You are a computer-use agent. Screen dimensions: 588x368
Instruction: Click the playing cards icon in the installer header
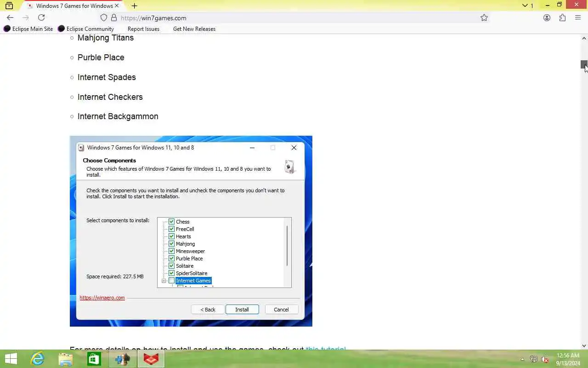pos(289,167)
